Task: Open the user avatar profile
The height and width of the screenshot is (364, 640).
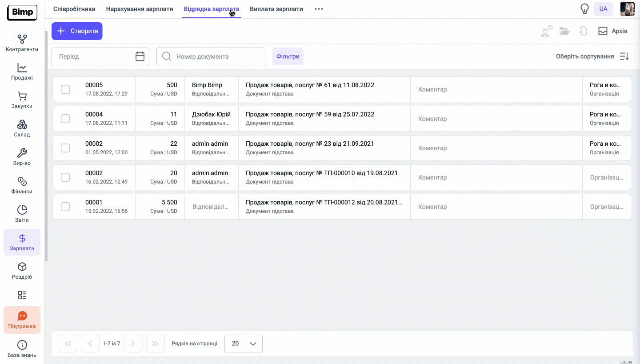Action: pos(627,9)
